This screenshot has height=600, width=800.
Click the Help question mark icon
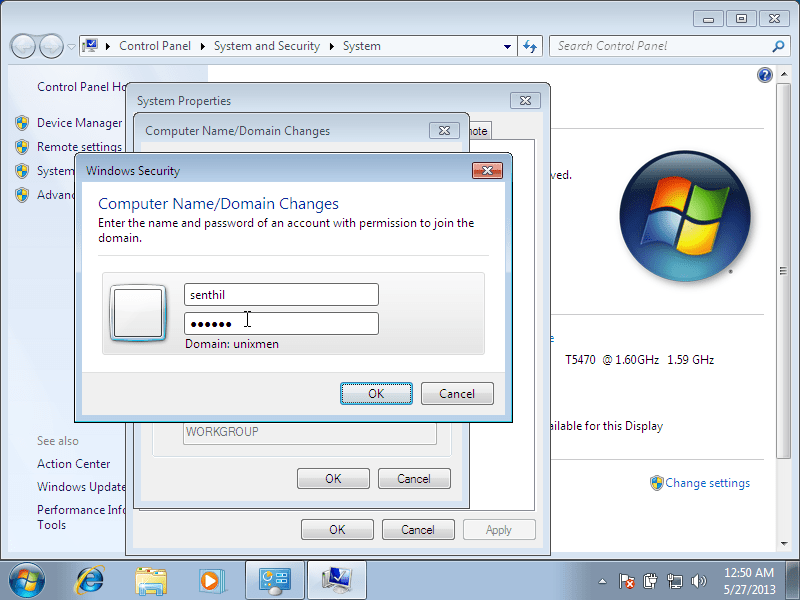(765, 74)
